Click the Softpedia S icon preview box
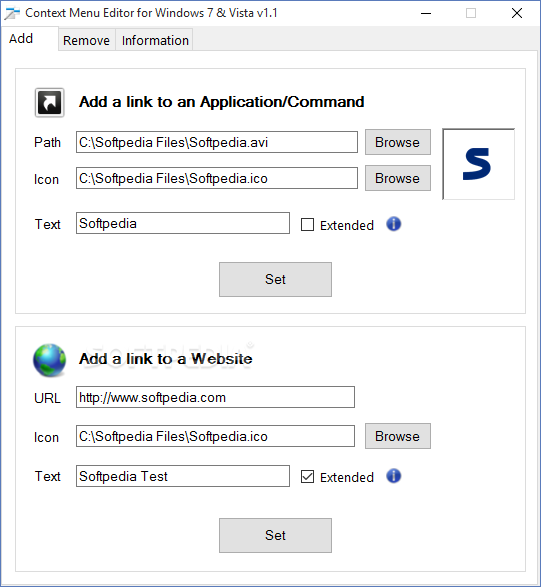 point(478,164)
